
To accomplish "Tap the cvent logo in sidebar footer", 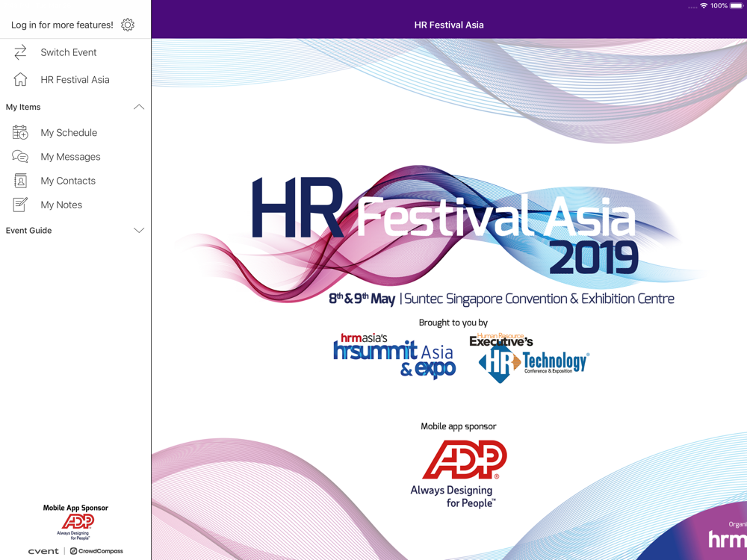I will pos(43,552).
